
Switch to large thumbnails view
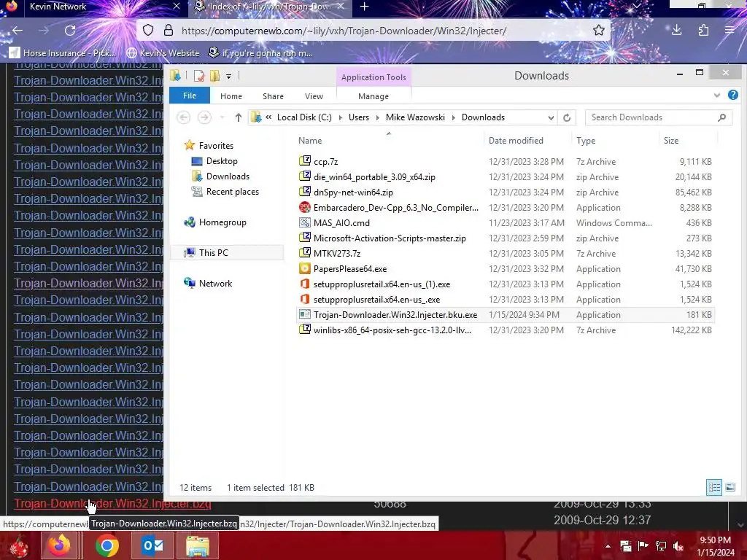[x=730, y=487]
